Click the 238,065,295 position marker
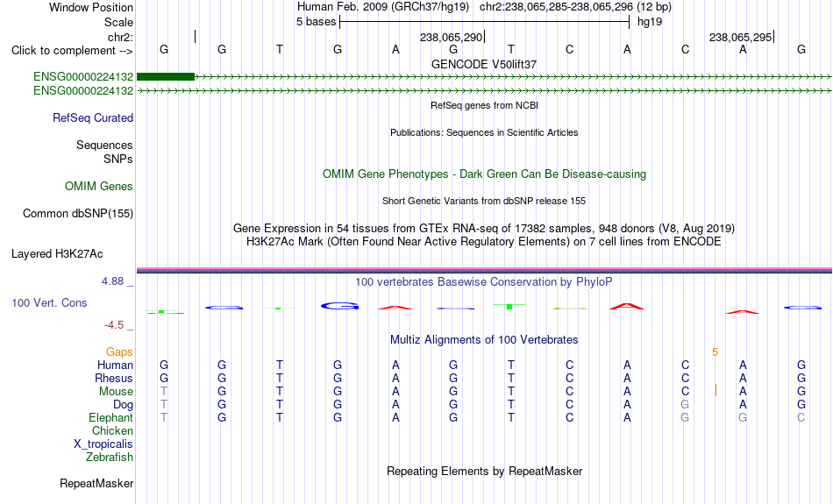This screenshot has height=504, width=833. 742,37
